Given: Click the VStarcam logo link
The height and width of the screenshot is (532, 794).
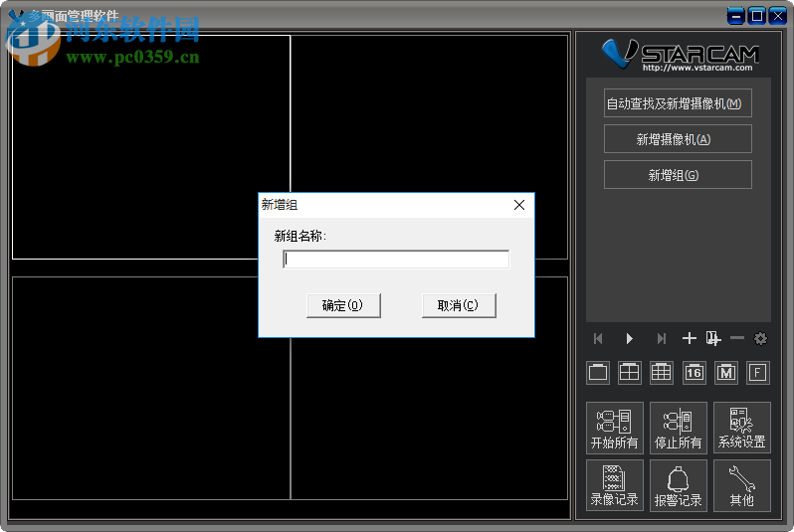Looking at the screenshot, I should click(680, 55).
